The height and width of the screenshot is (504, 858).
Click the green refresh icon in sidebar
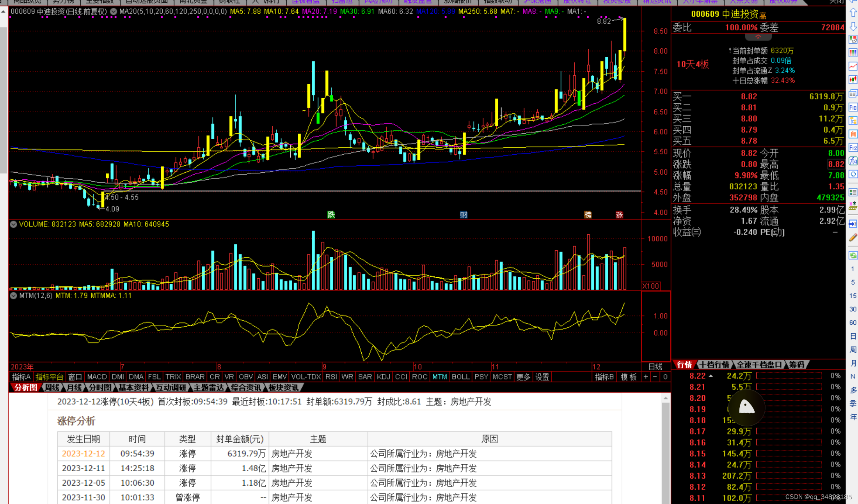[853, 255]
